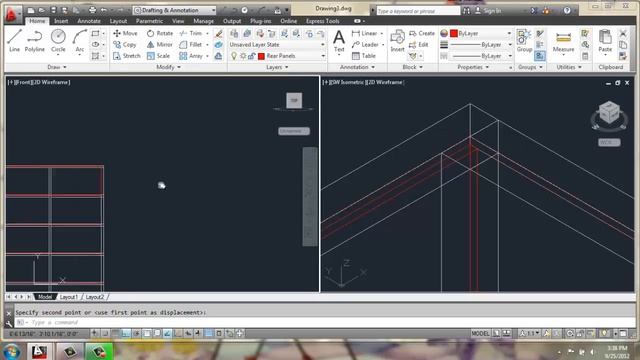Select the Polyline tool

[x=35, y=41]
